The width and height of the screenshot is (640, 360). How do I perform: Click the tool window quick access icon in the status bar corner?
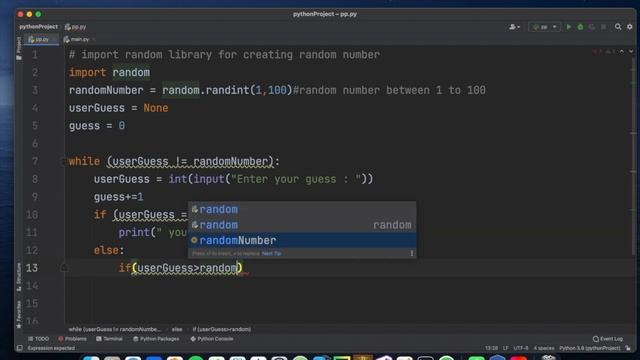click(20, 348)
